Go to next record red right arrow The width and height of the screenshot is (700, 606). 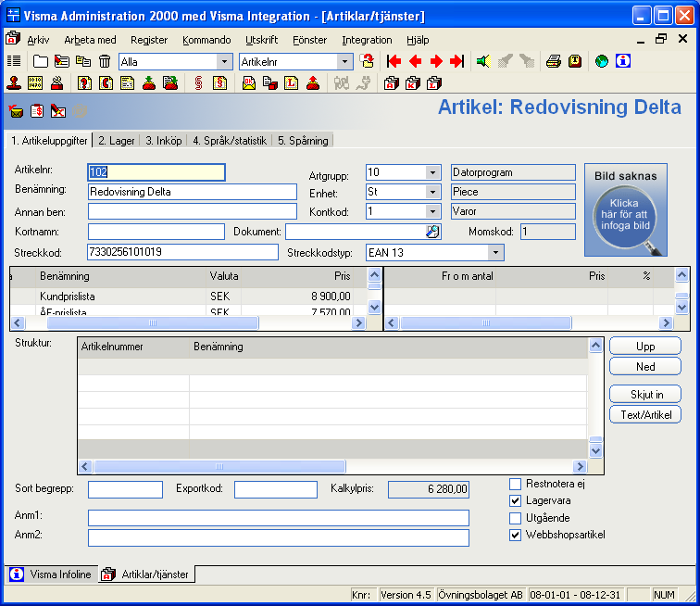(x=436, y=61)
